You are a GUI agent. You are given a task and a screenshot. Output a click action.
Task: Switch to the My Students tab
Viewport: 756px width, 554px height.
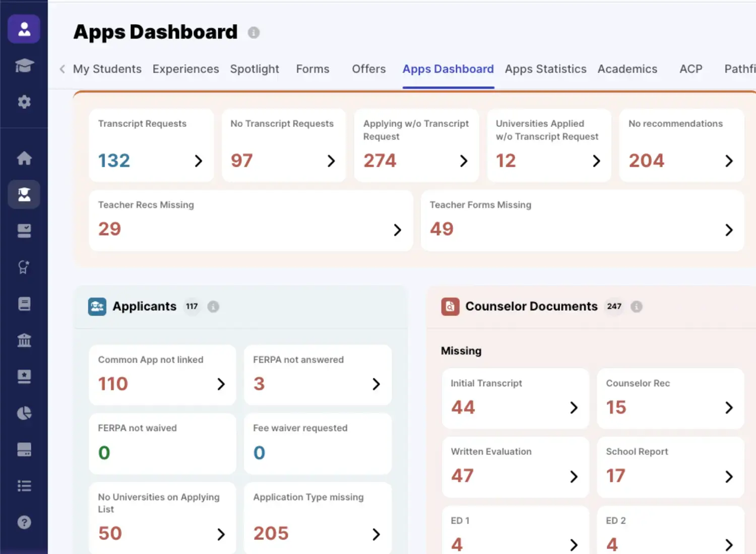tap(107, 69)
